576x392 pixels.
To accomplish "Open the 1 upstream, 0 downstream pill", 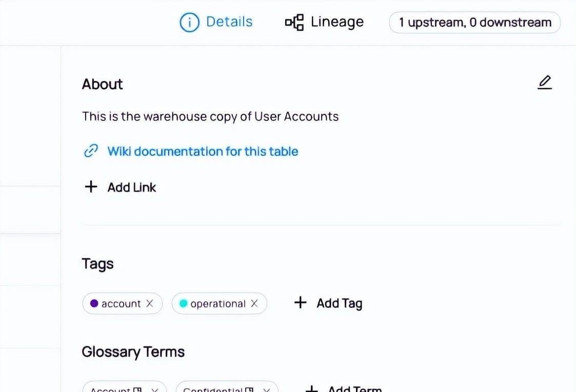I will tap(474, 23).
